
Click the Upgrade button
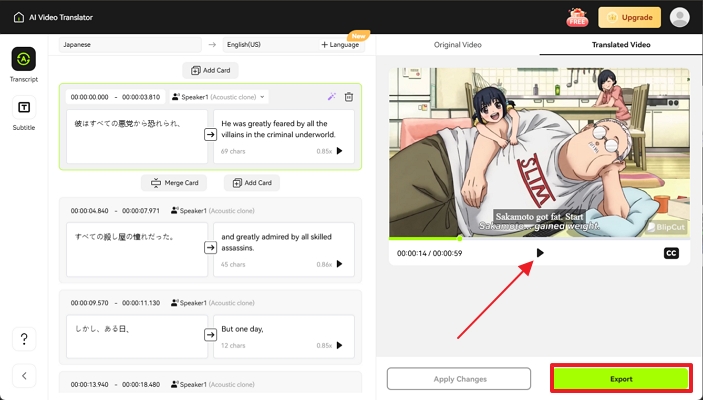[629, 17]
